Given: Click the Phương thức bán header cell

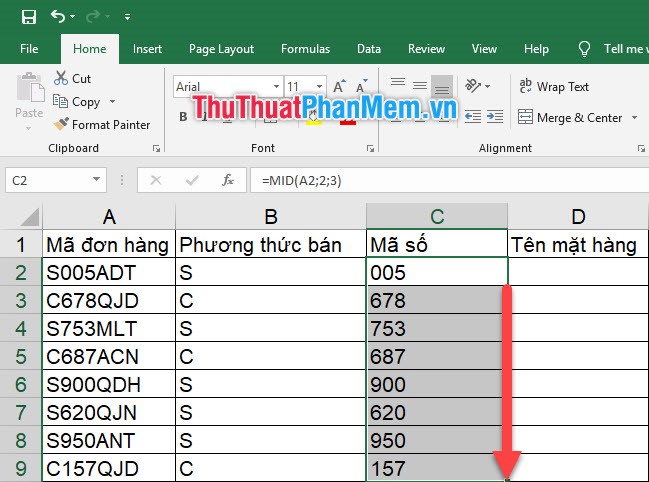Looking at the screenshot, I should point(271,245).
